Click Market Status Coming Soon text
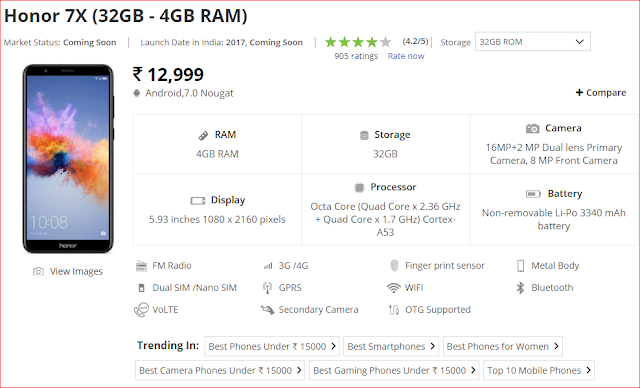The height and width of the screenshot is (388, 640). tap(60, 42)
